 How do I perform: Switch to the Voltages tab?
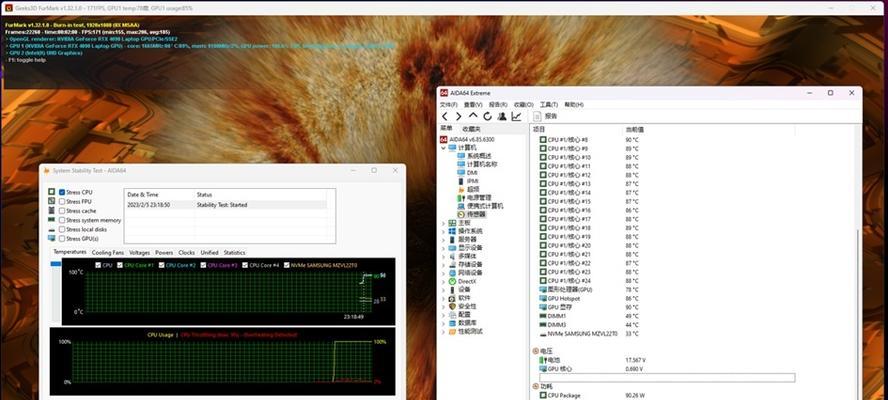(x=139, y=253)
